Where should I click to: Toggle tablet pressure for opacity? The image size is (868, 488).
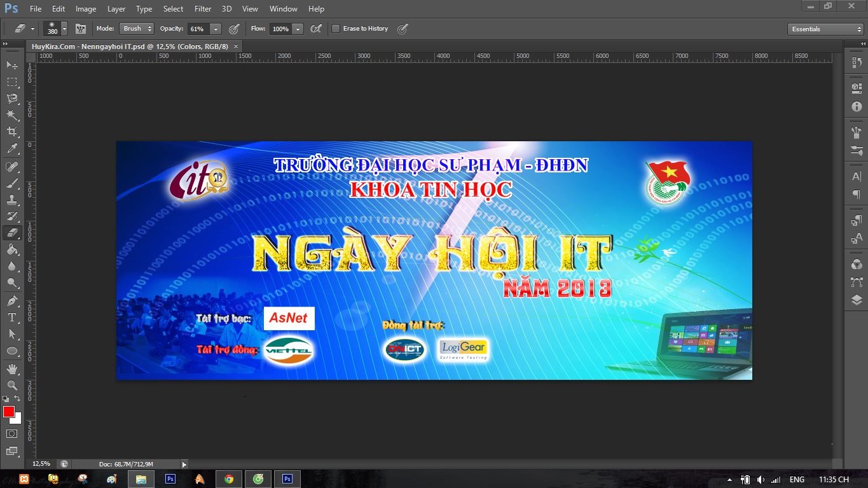pos(234,29)
